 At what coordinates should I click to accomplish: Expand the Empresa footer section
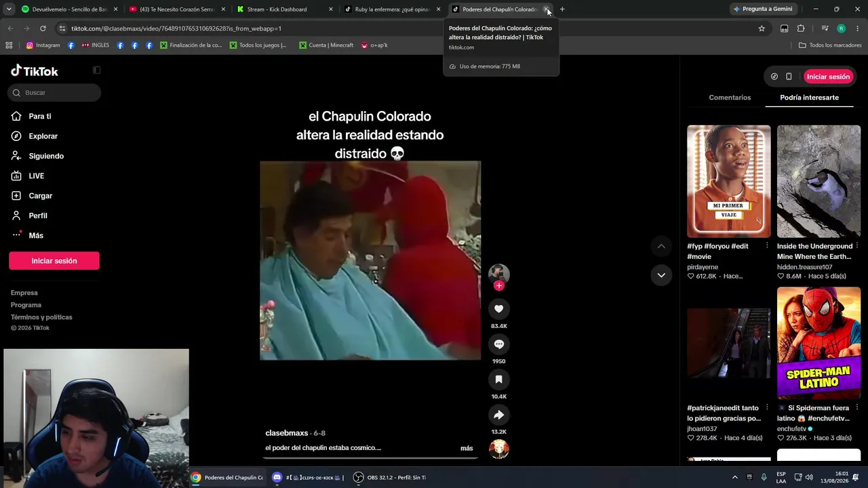click(x=24, y=293)
